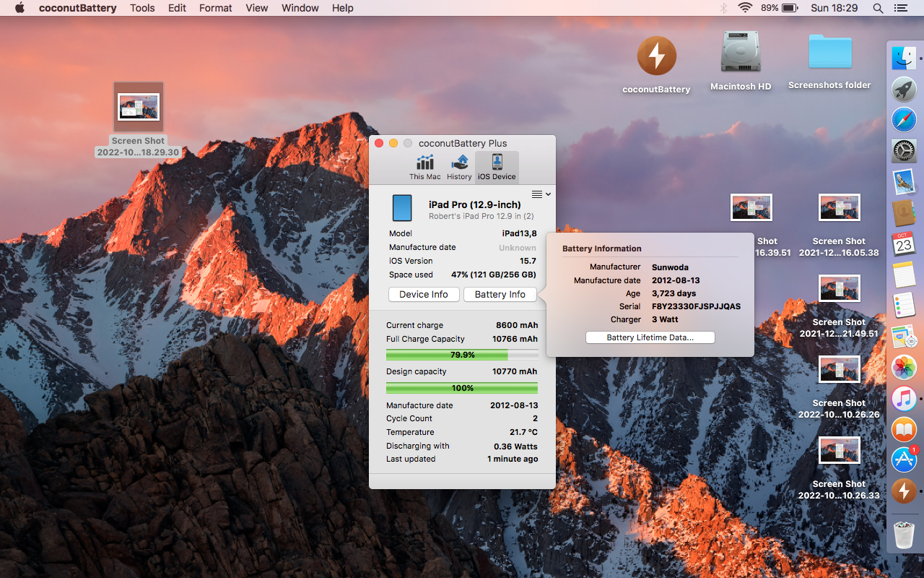Open the Format menu
The image size is (924, 578).
(x=216, y=8)
